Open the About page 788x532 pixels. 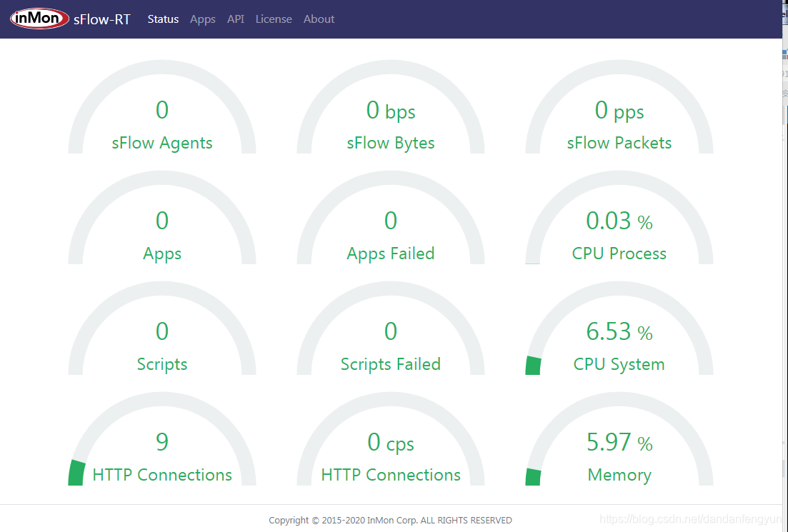pos(319,19)
